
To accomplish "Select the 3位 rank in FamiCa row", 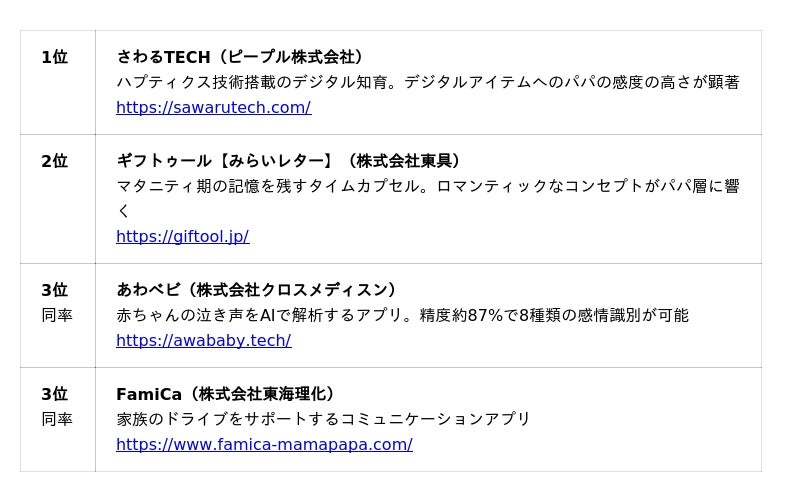I will click(x=54, y=395).
